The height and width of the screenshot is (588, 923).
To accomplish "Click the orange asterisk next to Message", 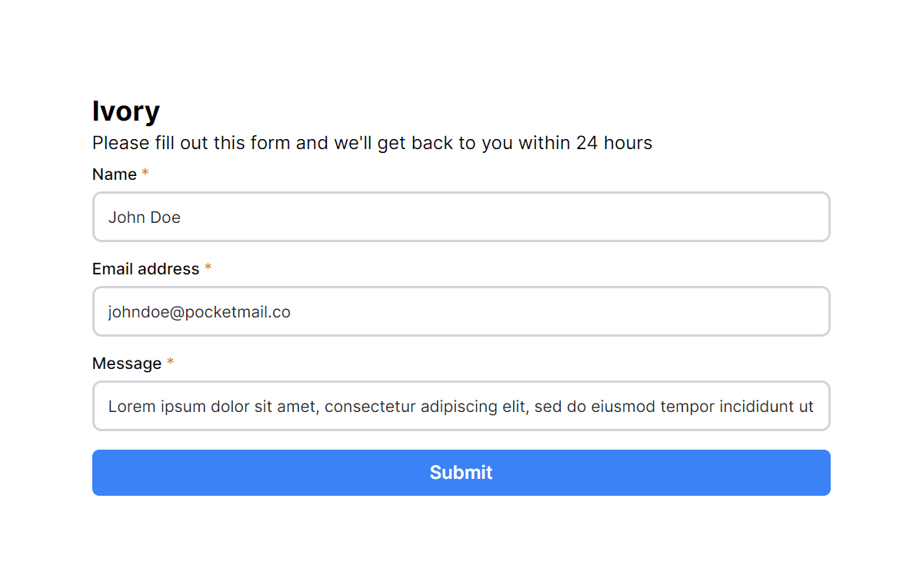I will click(170, 364).
